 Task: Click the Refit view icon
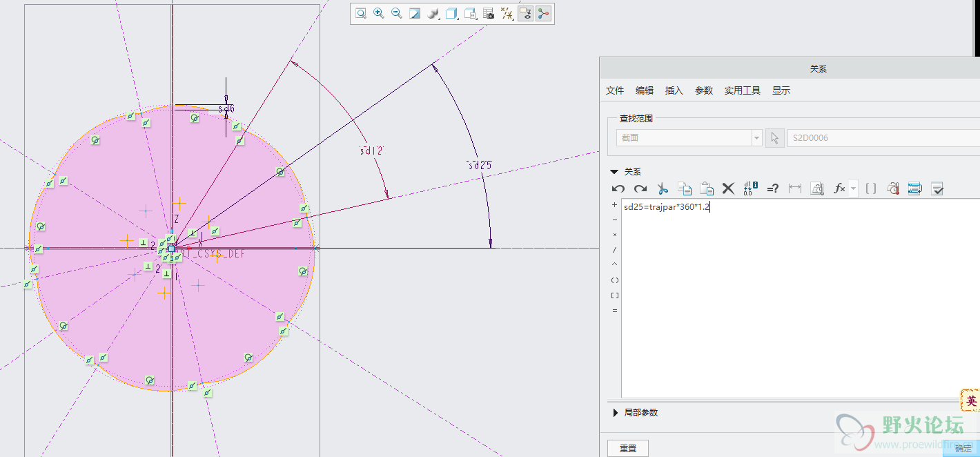point(361,13)
